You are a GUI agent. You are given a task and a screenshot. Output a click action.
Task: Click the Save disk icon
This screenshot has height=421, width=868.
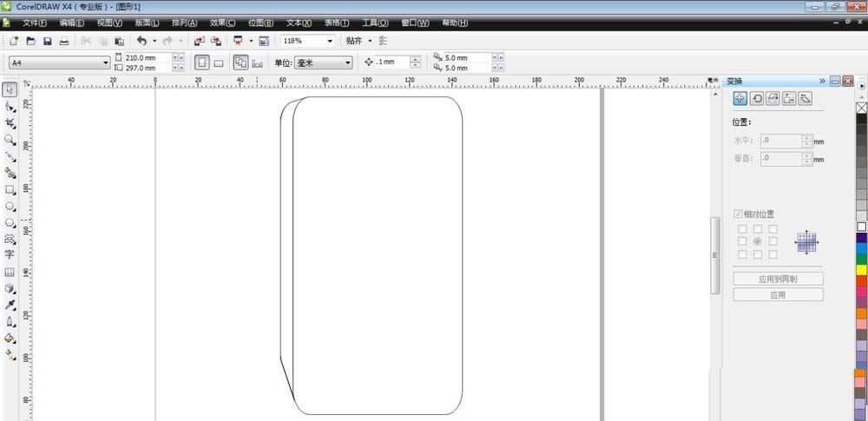coord(48,41)
